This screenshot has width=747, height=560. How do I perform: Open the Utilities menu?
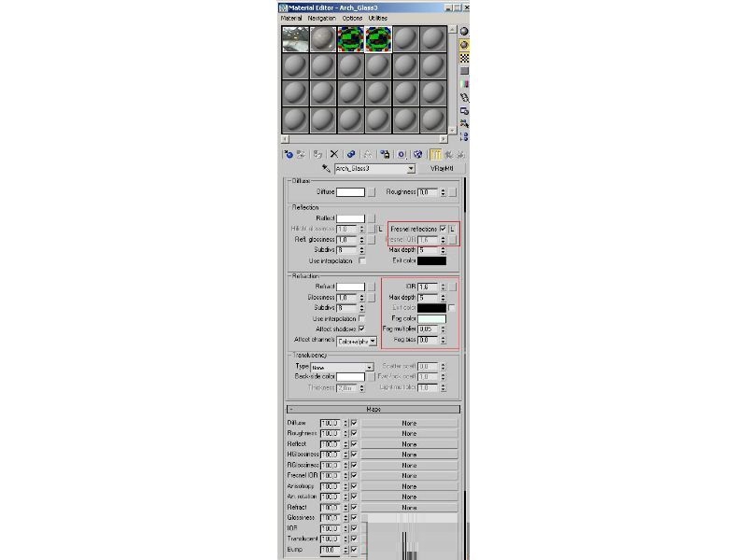coord(378,18)
